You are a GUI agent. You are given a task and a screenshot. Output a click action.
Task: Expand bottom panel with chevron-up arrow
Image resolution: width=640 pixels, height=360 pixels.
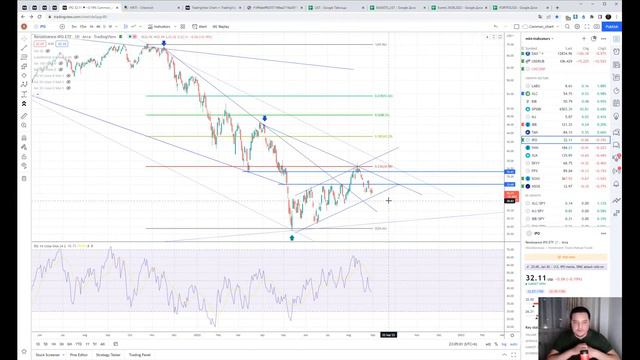click(505, 355)
